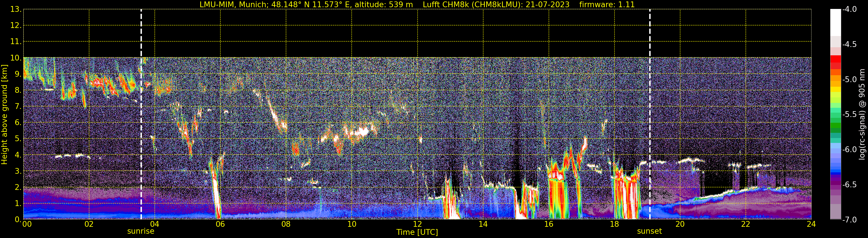This screenshot has height=238, width=868.
Task: Click the plot title 'LMU-MIM, Munich' text
Action: (234, 4)
